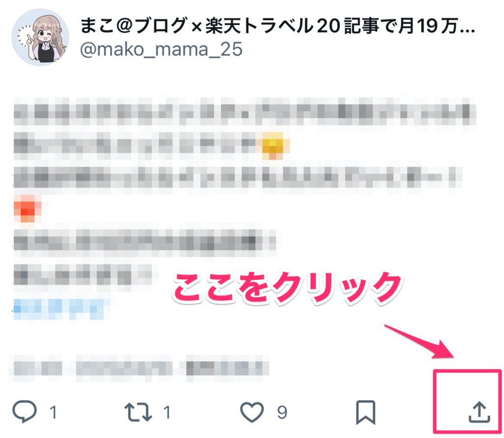
Task: Click the blurred red emoji in tweet
Action: (x=28, y=208)
